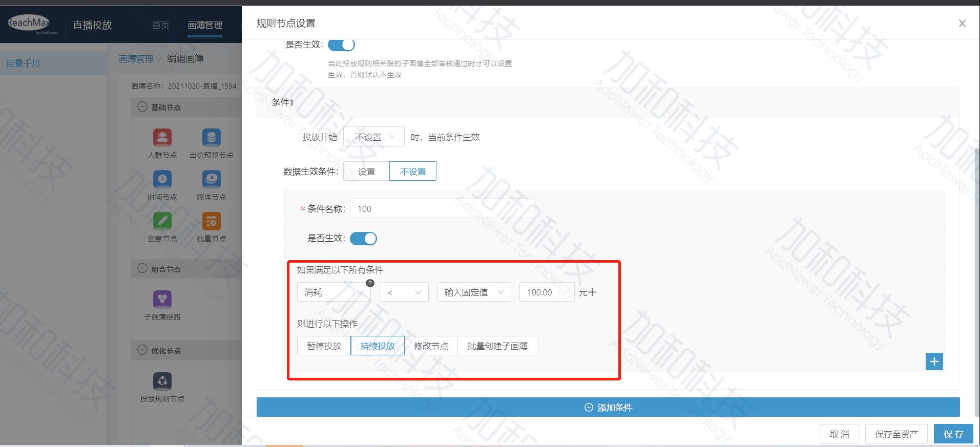Click the 编辑画簿 breadcrumb text

pyautogui.click(x=185, y=59)
